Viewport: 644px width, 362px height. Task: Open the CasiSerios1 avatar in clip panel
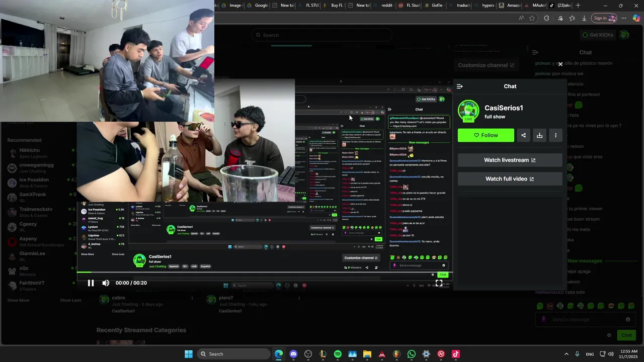point(468,111)
